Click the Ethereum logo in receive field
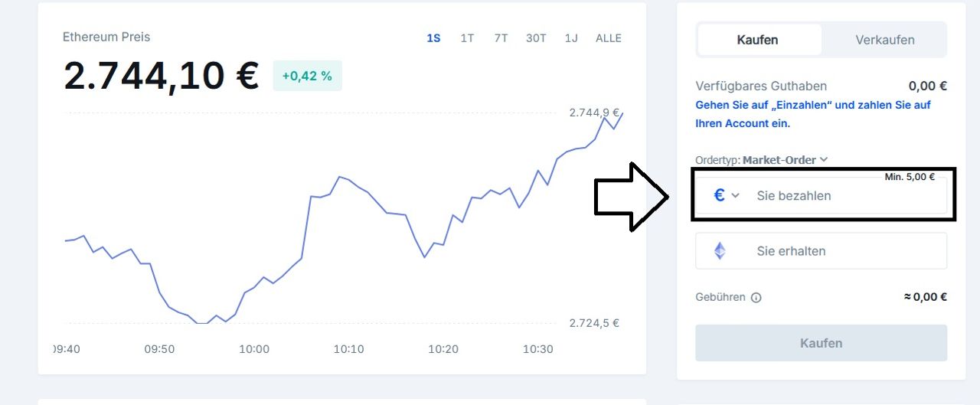Screen dimensions: 980x405 click(720, 251)
